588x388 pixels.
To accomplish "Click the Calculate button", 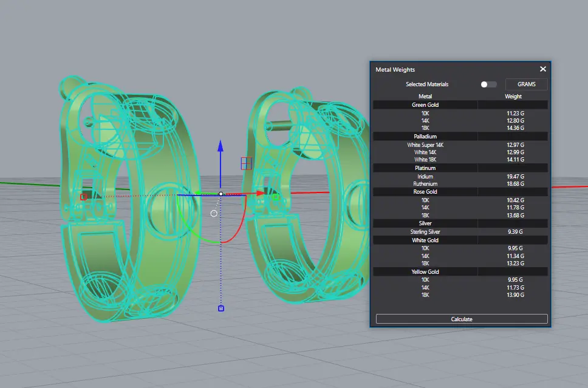I will tap(461, 319).
